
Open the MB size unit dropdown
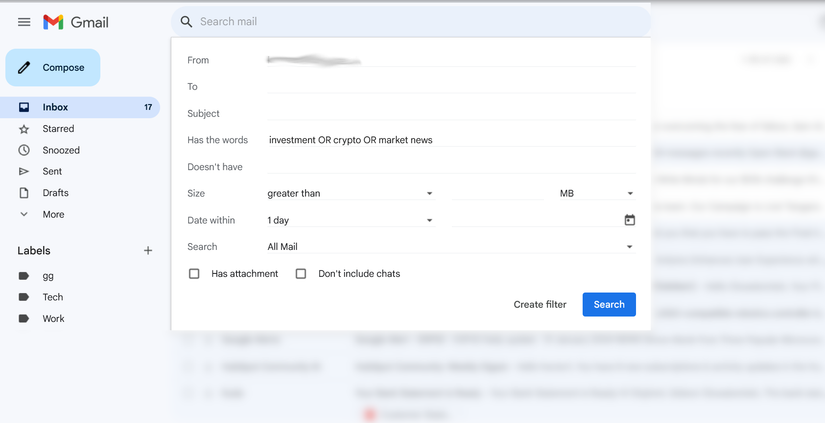pyautogui.click(x=596, y=193)
